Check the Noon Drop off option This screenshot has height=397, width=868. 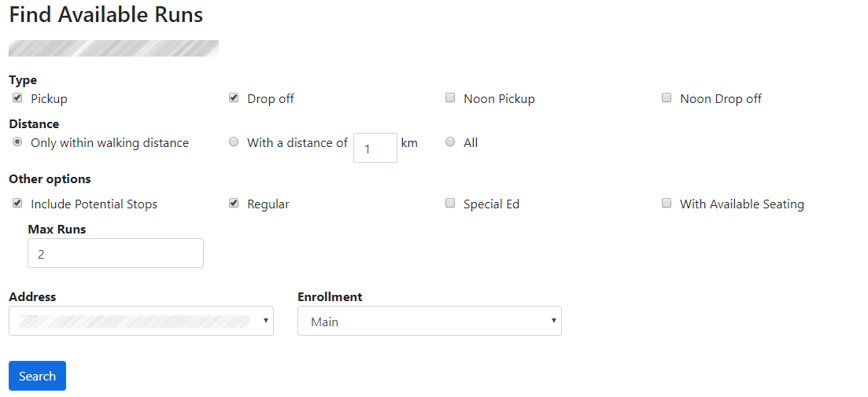point(667,98)
